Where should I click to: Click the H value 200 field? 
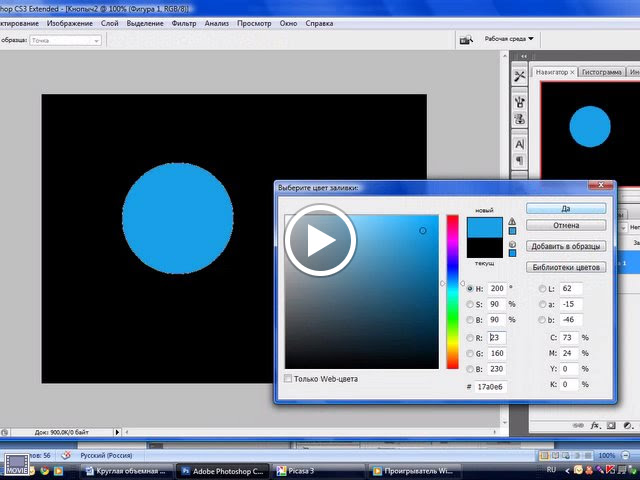coord(497,289)
